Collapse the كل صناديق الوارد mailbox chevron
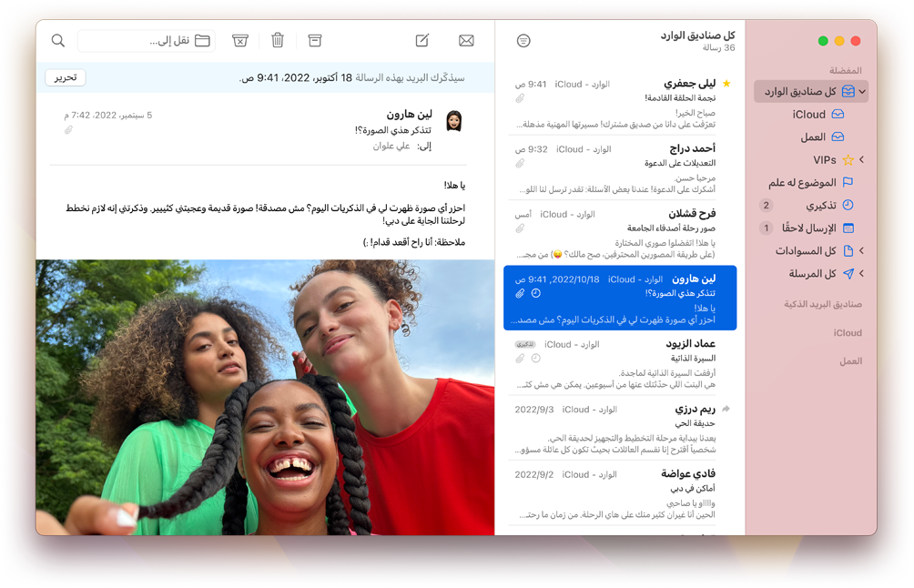 point(861,92)
